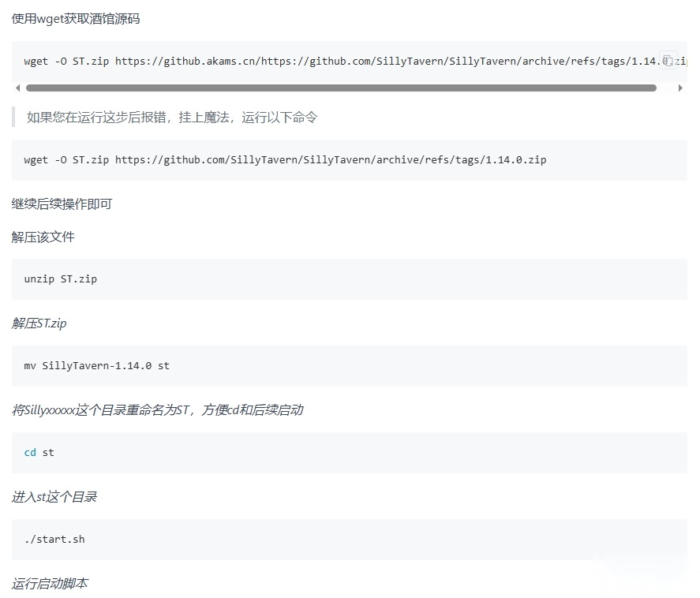
Task: Click 'wget' at the start of the second command
Action: click(36, 160)
